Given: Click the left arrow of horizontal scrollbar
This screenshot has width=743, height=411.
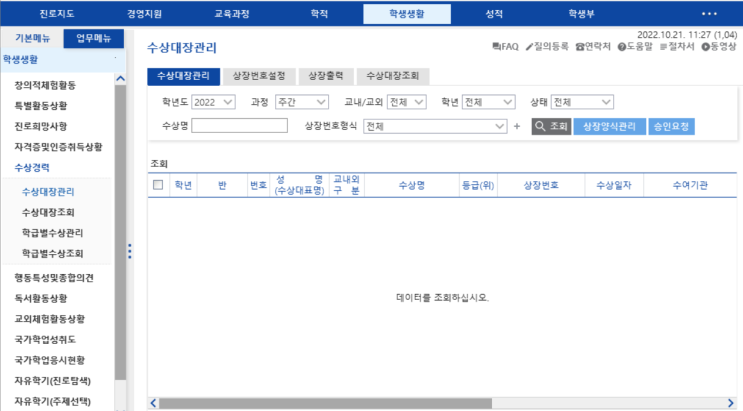Looking at the screenshot, I should coord(153,403).
